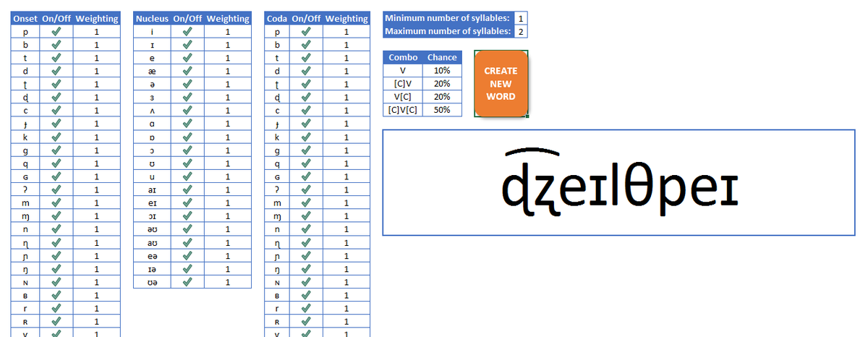Select the weighting cell for nucleus ə
The height and width of the screenshot is (337, 868).
pos(228,85)
